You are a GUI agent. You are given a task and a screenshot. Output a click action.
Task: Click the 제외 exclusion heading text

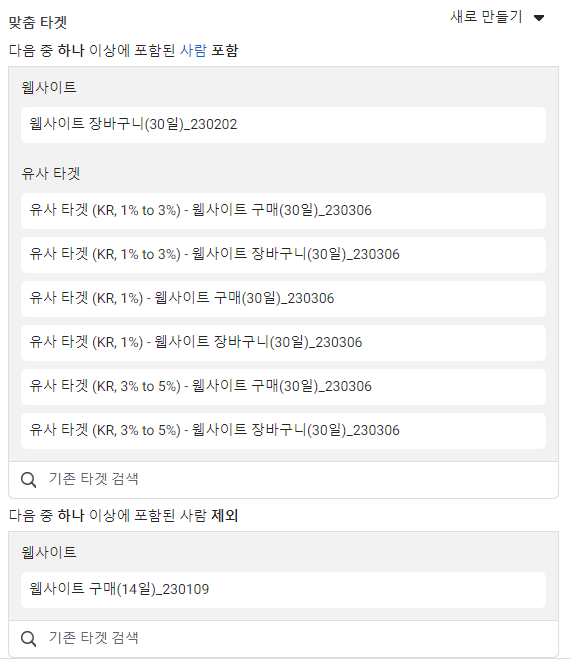pyautogui.click(x=225, y=515)
